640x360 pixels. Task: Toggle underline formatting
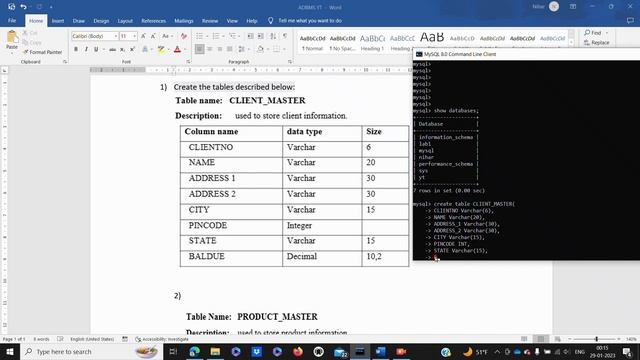[96, 49]
